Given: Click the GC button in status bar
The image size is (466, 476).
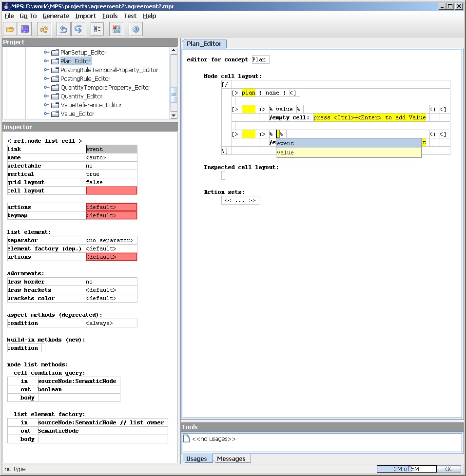Looking at the screenshot, I should (x=448, y=469).
